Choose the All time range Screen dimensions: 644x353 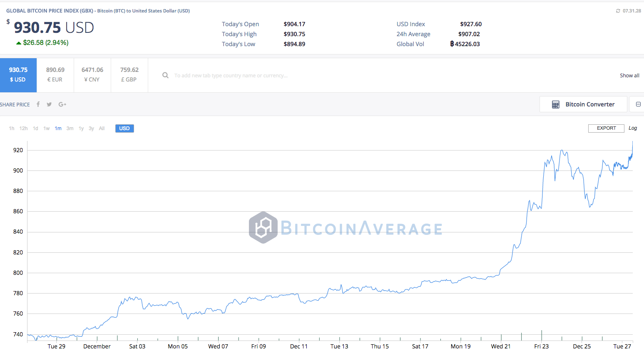102,128
